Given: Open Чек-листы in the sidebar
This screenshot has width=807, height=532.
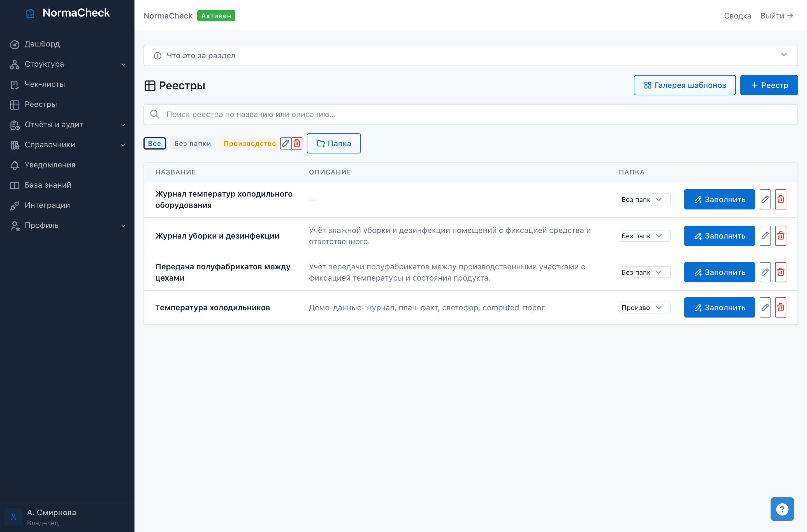Looking at the screenshot, I should pyautogui.click(x=67, y=85).
